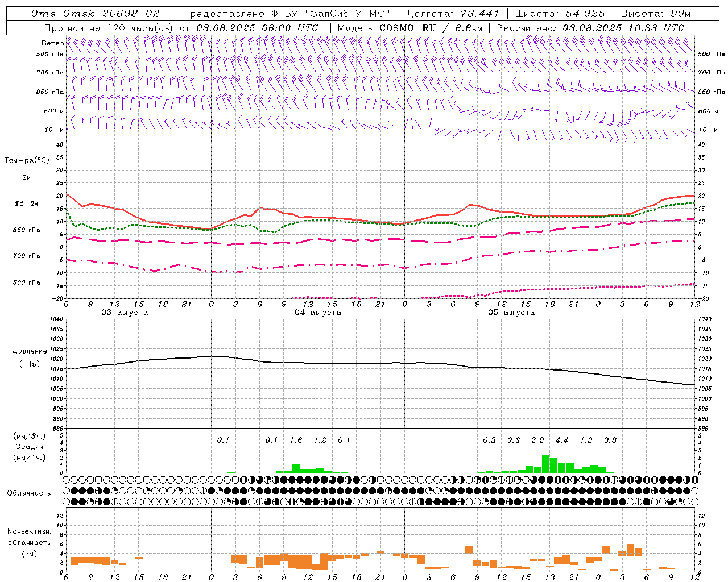Click the Конвективн. panel label
This screenshot has height=582, width=728.
[x=29, y=531]
